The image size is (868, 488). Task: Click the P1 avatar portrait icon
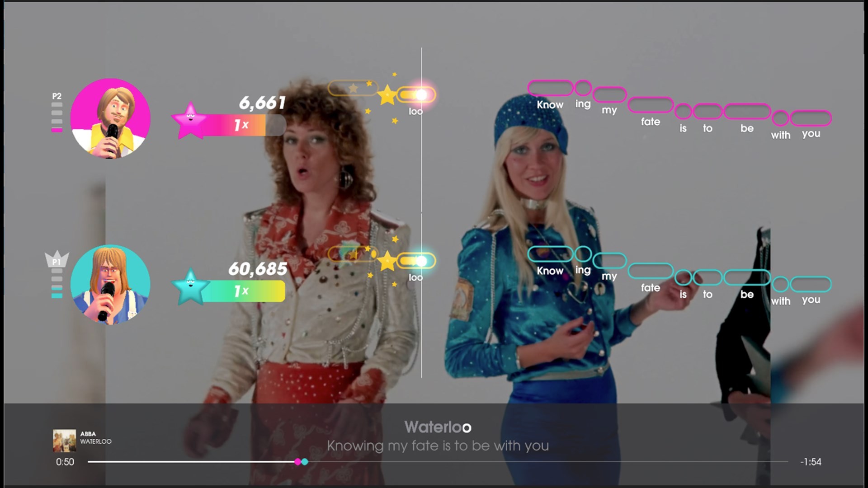coord(110,284)
